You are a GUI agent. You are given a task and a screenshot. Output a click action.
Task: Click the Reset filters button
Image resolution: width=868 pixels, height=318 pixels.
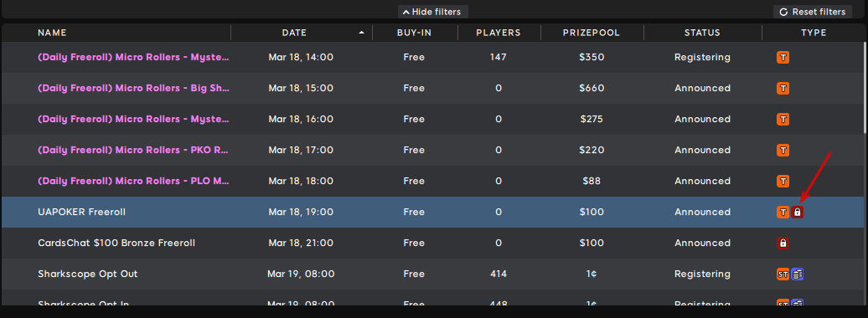pyautogui.click(x=813, y=12)
